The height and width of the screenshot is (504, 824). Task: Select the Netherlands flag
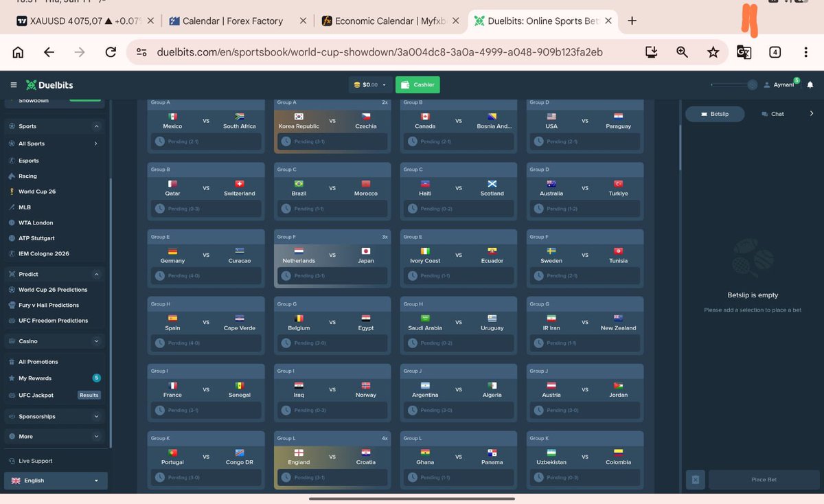click(x=299, y=251)
